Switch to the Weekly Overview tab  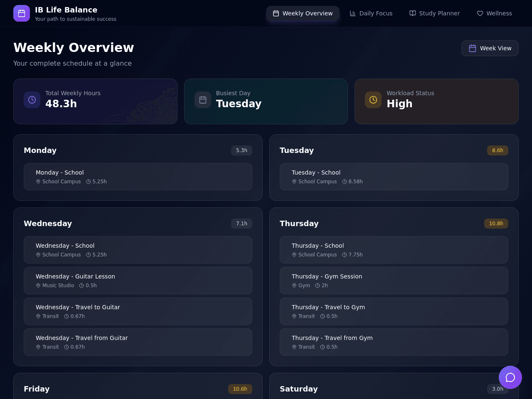(x=303, y=13)
